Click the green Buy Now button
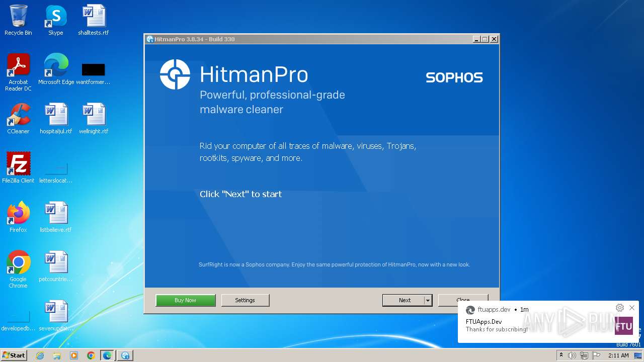 click(x=186, y=300)
